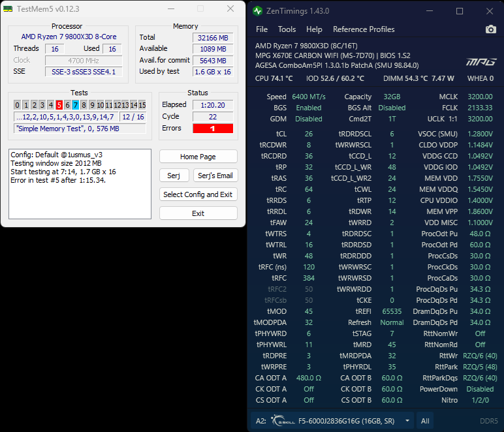
Task: Click test 0 box in Tests
Action: click(x=18, y=104)
